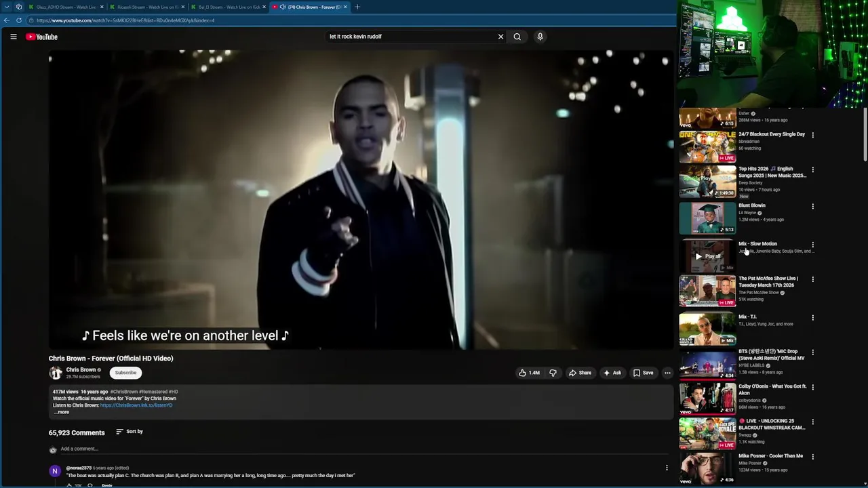
Task: Open Mix - T.I. thumbnail
Action: point(707,329)
